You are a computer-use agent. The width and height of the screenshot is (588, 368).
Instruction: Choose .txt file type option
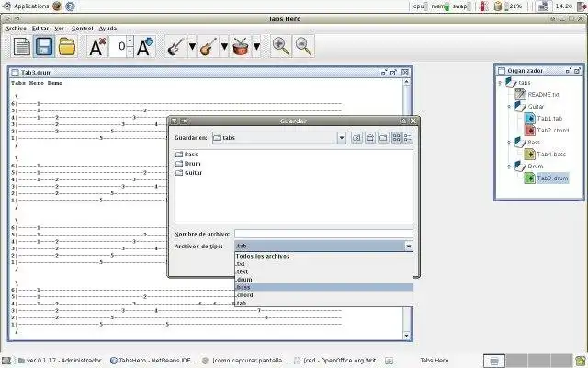pyautogui.click(x=323, y=264)
